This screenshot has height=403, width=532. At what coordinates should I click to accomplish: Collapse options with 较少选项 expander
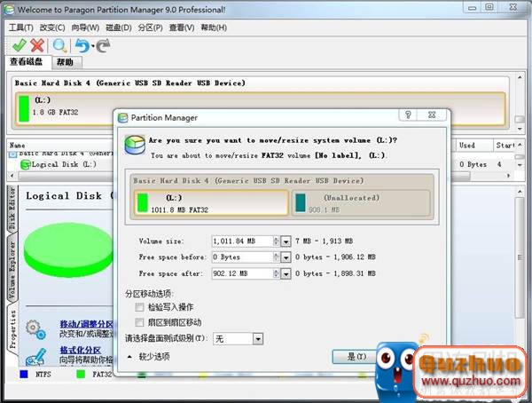coord(148,357)
